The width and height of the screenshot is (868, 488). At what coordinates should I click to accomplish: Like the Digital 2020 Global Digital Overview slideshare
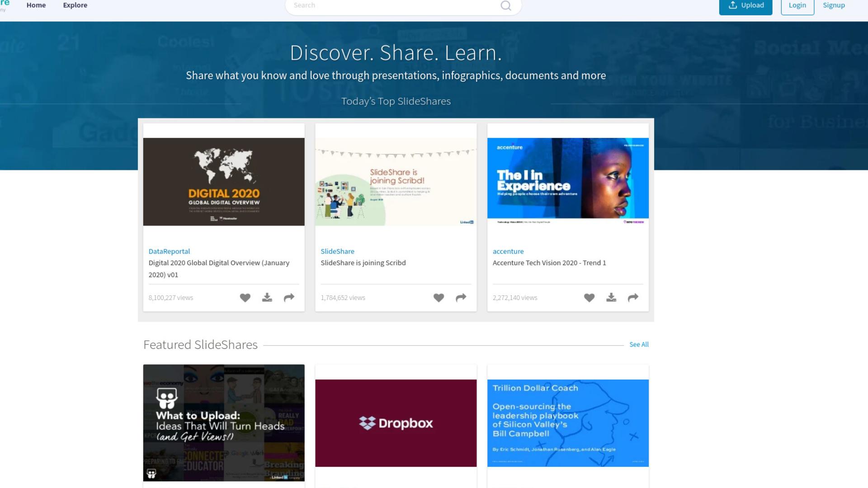click(x=245, y=297)
